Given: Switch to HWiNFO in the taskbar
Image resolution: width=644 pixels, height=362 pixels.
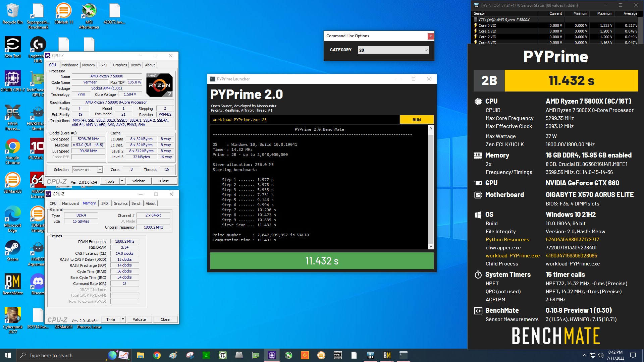Looking at the screenshot, I should coord(371,355).
